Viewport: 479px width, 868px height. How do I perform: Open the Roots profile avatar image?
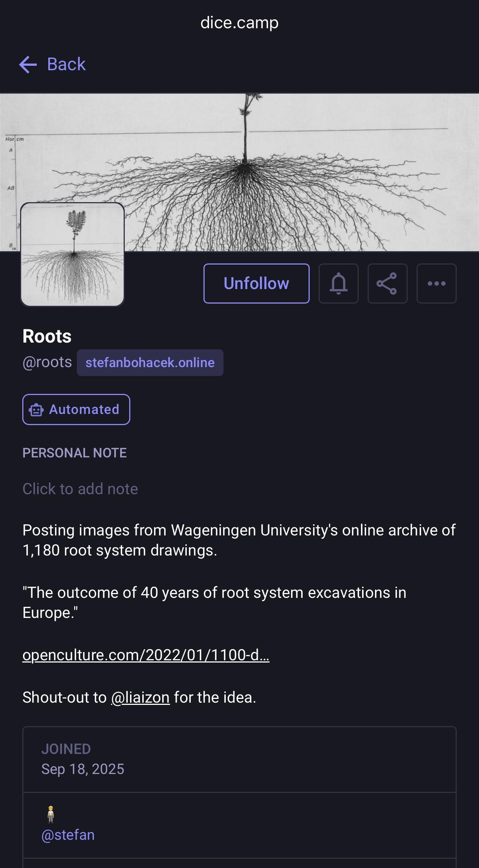pos(72,255)
